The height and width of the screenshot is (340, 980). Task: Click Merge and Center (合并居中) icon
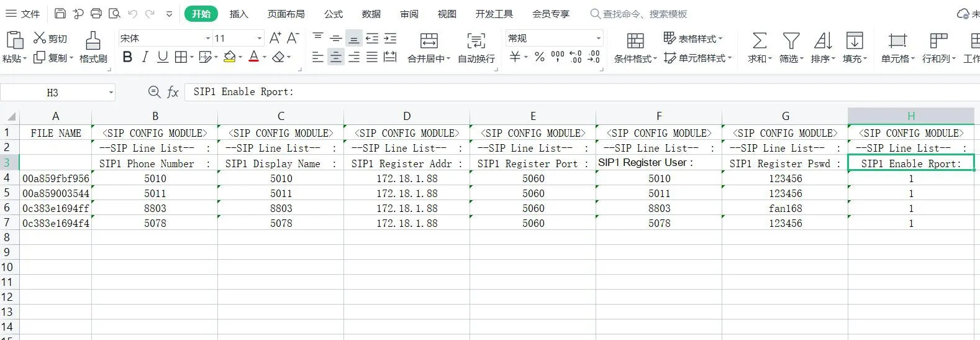pos(429,40)
